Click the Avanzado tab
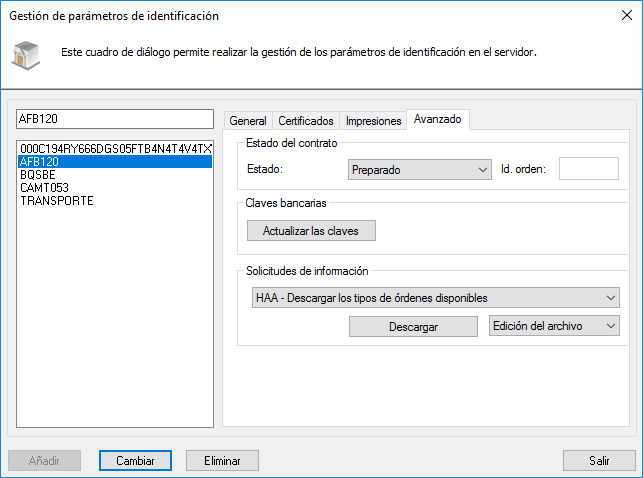 438,119
